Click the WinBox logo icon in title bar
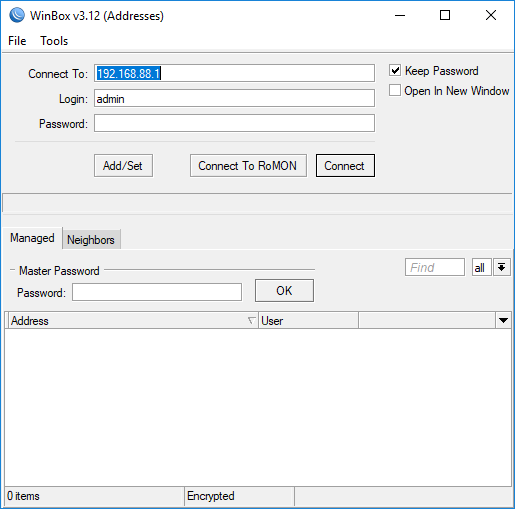Image resolution: width=515 pixels, height=509 pixels. [x=17, y=15]
